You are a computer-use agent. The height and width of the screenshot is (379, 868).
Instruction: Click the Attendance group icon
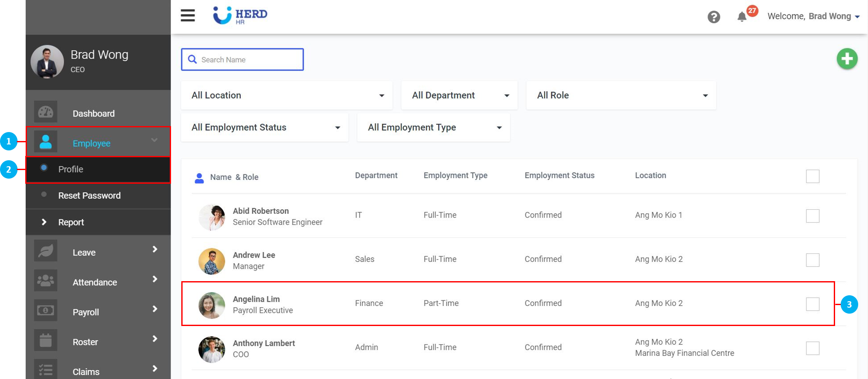point(46,281)
